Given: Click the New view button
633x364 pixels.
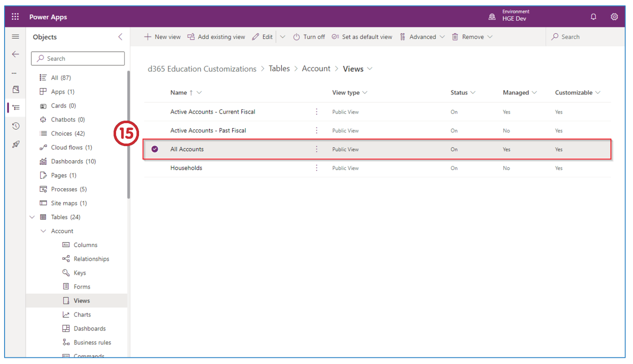Looking at the screenshot, I should click(x=162, y=37).
